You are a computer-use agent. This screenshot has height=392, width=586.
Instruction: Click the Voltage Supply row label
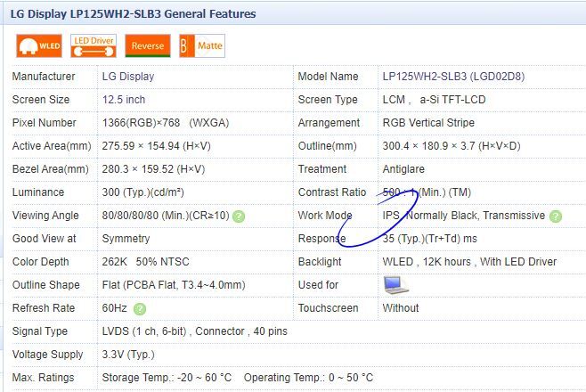click(x=47, y=355)
